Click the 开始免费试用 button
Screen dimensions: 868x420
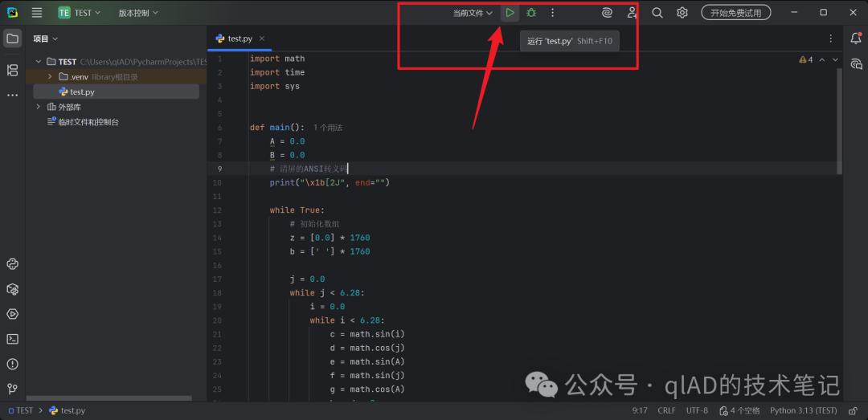tap(735, 13)
